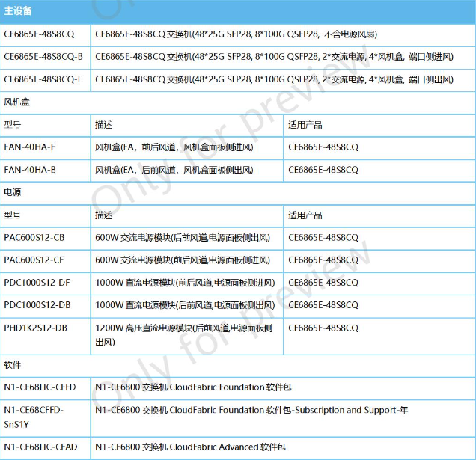The height and width of the screenshot is (460, 476).
Task: Click the 软件 section heading
Action: (x=13, y=365)
